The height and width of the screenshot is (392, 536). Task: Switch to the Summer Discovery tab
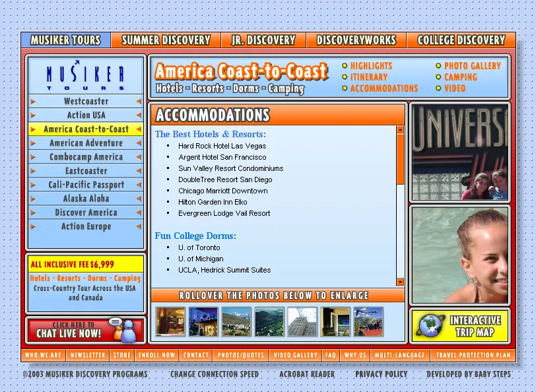166,40
